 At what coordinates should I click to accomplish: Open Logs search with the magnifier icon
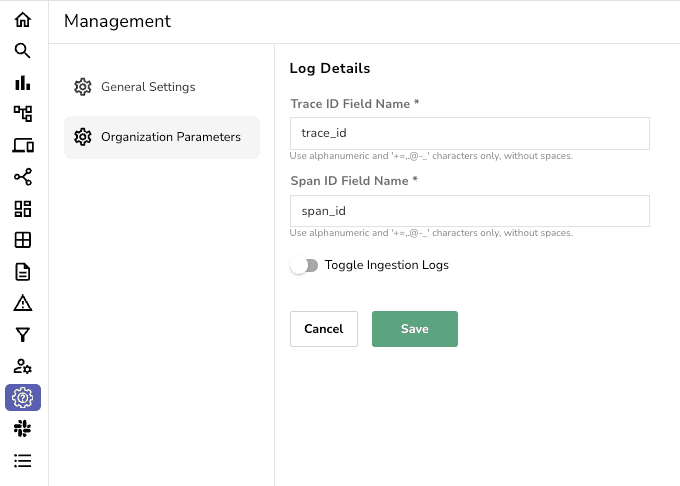(x=23, y=51)
